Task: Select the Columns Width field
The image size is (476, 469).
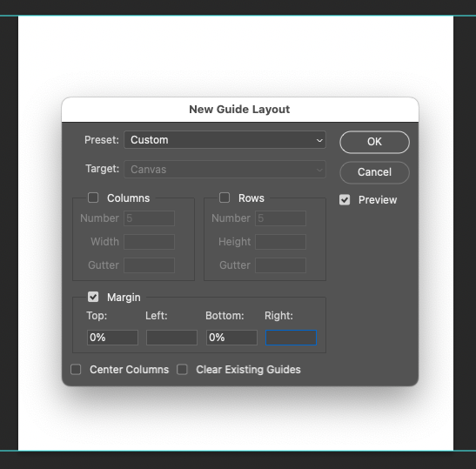Action: click(x=149, y=242)
